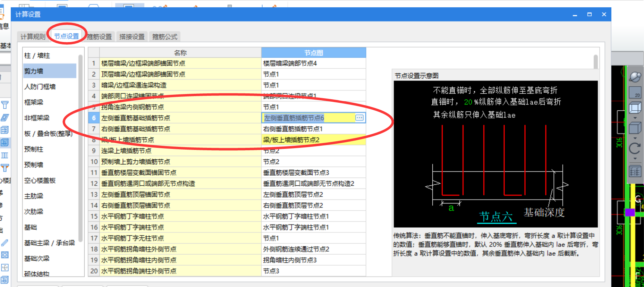Click the ellipsis button in row 6 节点图 cell
The height and width of the screenshot is (287, 644).
coord(359,118)
